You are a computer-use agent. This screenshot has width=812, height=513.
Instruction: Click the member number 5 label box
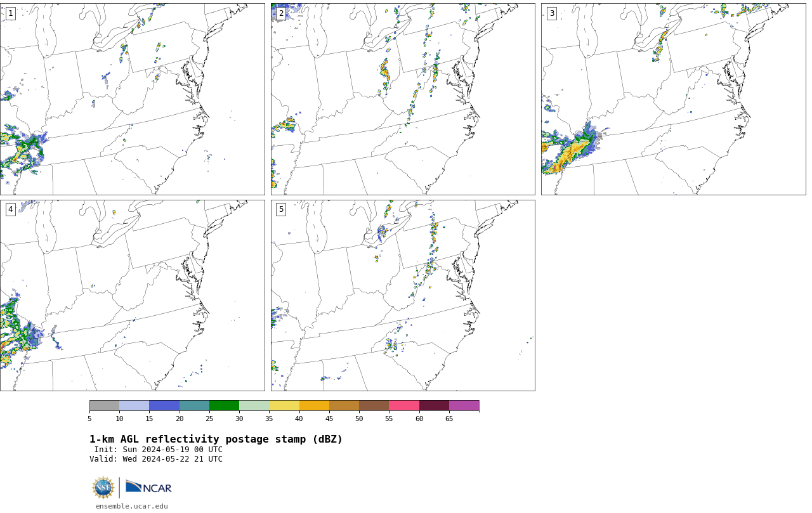coord(281,209)
